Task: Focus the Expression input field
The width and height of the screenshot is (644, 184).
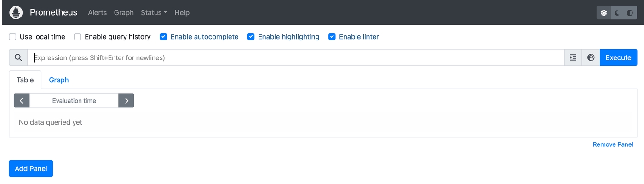Action: click(x=294, y=57)
